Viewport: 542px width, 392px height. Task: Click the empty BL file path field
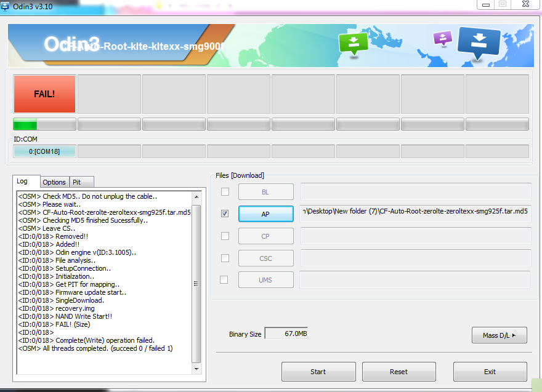point(416,191)
